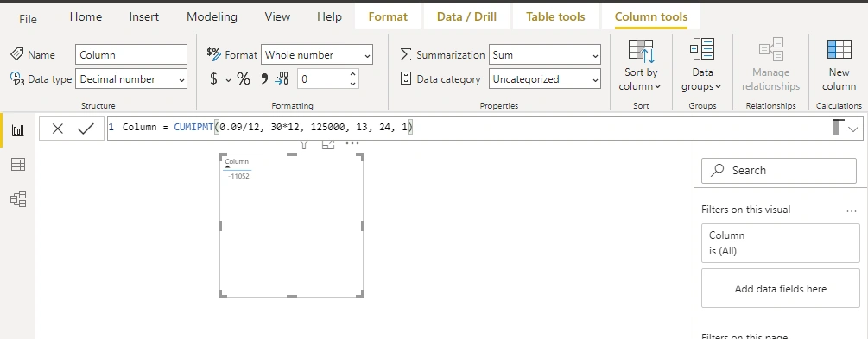Viewport: 868px width, 339px height.
Task: Toggle thousands separator comma
Action: [264, 79]
